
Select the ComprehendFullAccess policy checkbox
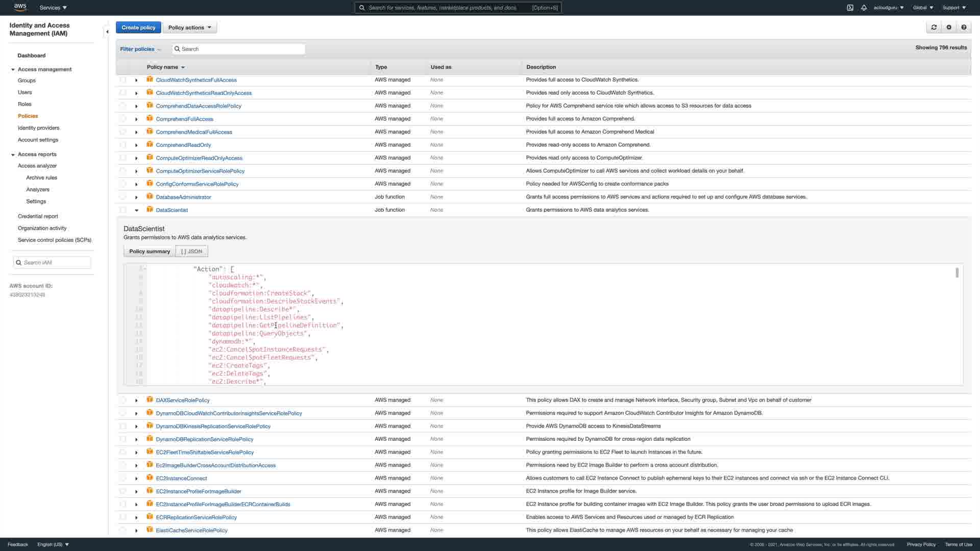pyautogui.click(x=122, y=119)
